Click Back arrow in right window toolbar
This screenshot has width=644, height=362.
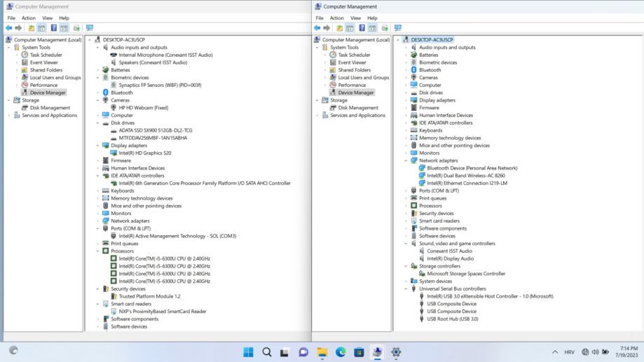pyautogui.click(x=317, y=28)
